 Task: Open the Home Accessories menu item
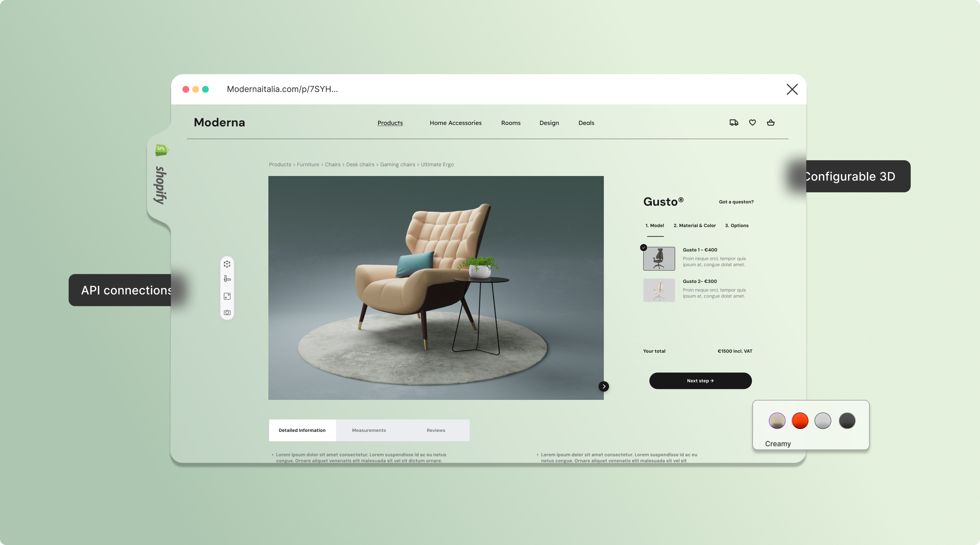tap(455, 123)
